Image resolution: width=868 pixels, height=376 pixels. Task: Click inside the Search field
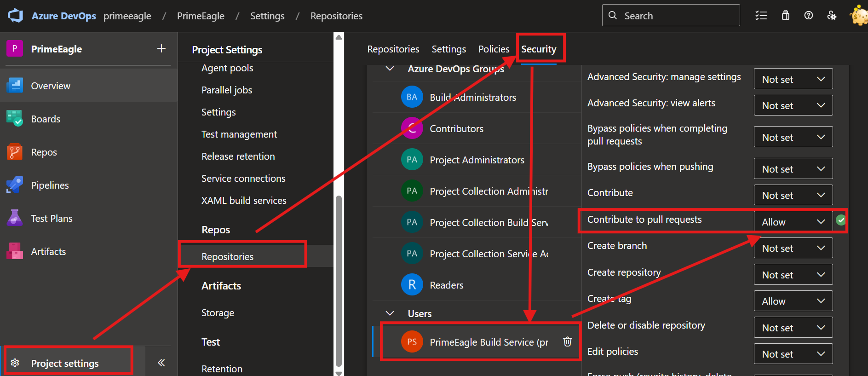(x=671, y=15)
